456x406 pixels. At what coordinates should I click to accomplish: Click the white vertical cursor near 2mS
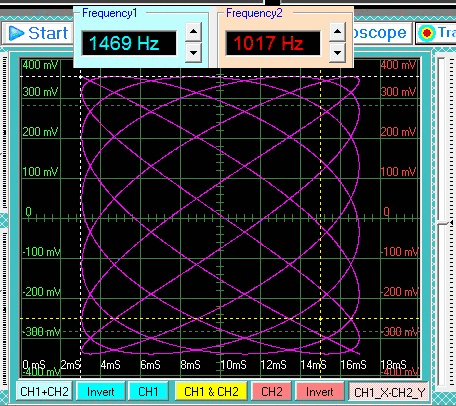(x=81, y=213)
